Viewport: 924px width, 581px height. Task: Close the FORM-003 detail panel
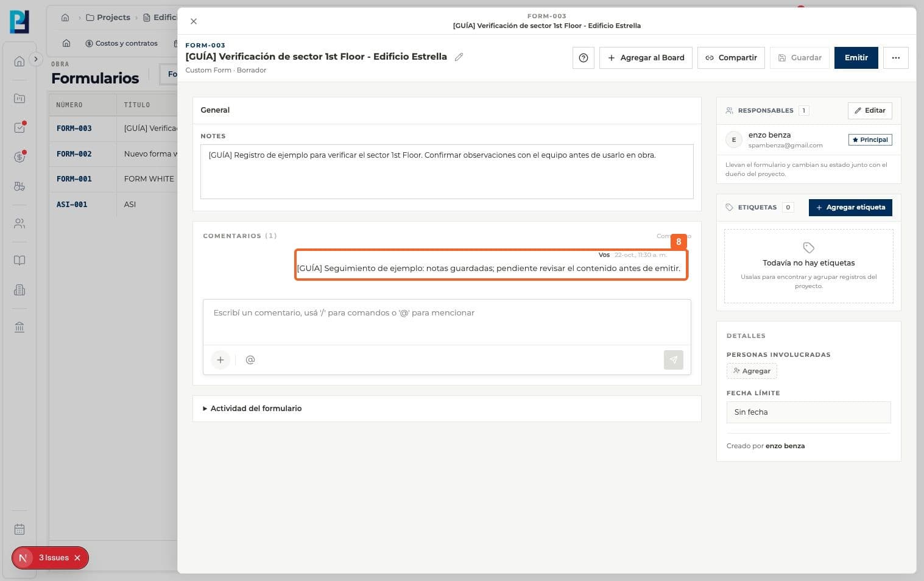194,21
